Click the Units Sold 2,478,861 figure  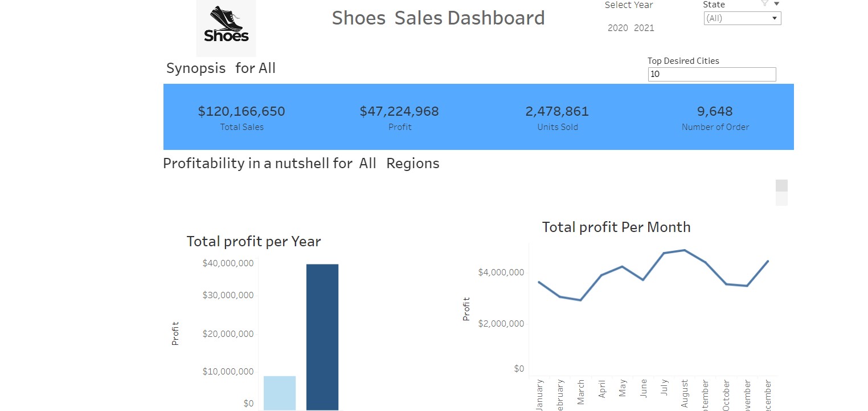click(557, 112)
